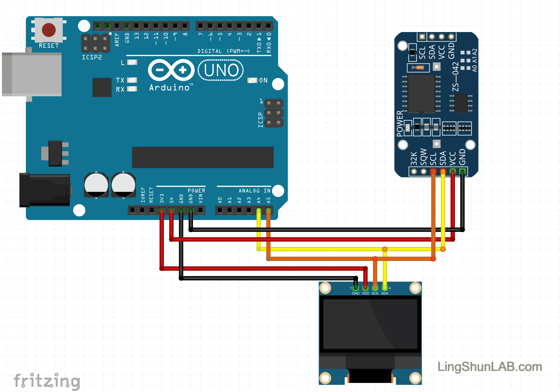The height and width of the screenshot is (392, 560).
Task: Click the VIN pin on the power header
Action: [x=201, y=210]
